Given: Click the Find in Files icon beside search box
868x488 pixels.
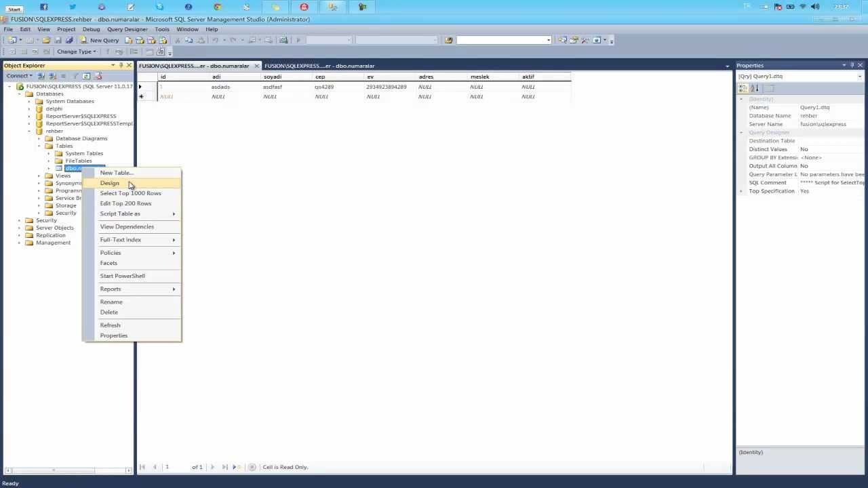Looking at the screenshot, I should [x=448, y=40].
